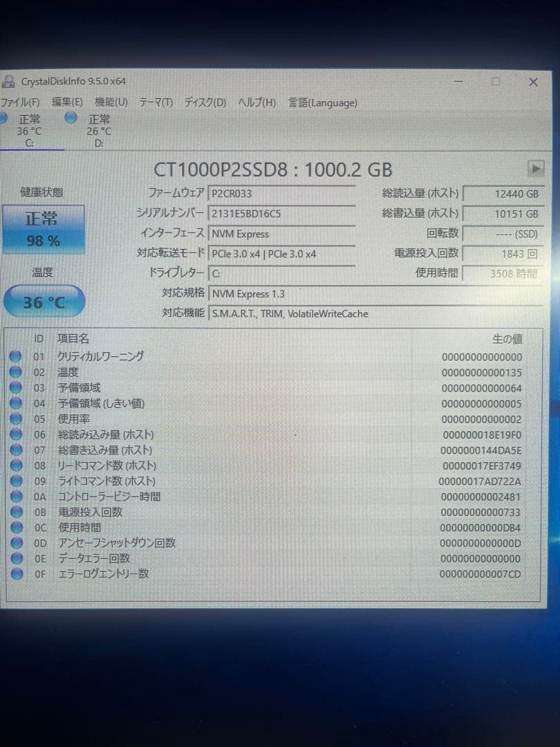Open the 言語(Language) menu
The image size is (560, 747).
click(321, 102)
